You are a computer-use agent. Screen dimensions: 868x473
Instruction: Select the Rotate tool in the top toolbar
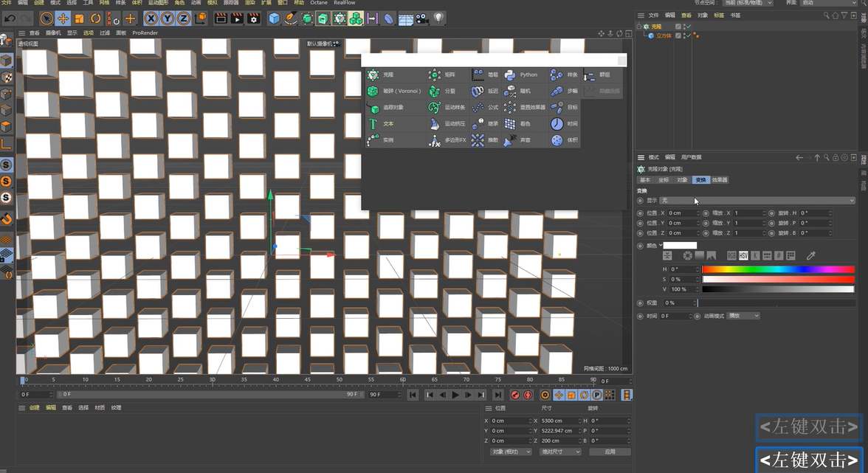pos(95,18)
